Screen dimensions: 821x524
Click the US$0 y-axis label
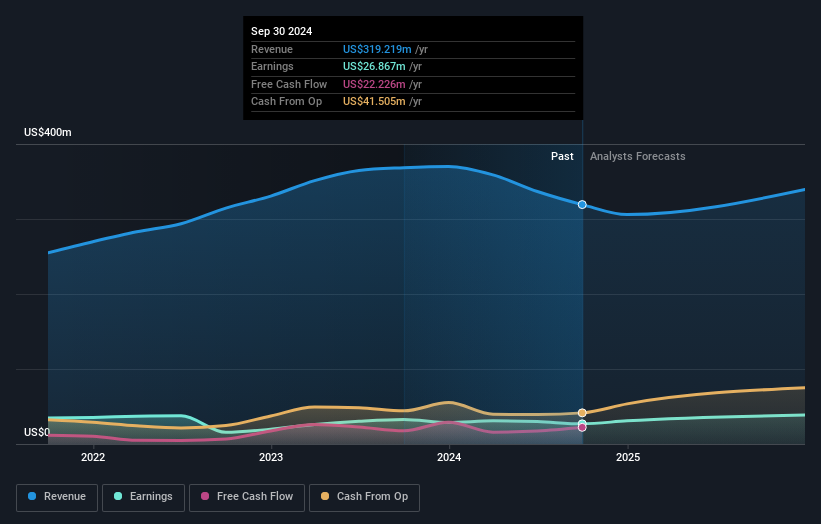click(x=37, y=432)
